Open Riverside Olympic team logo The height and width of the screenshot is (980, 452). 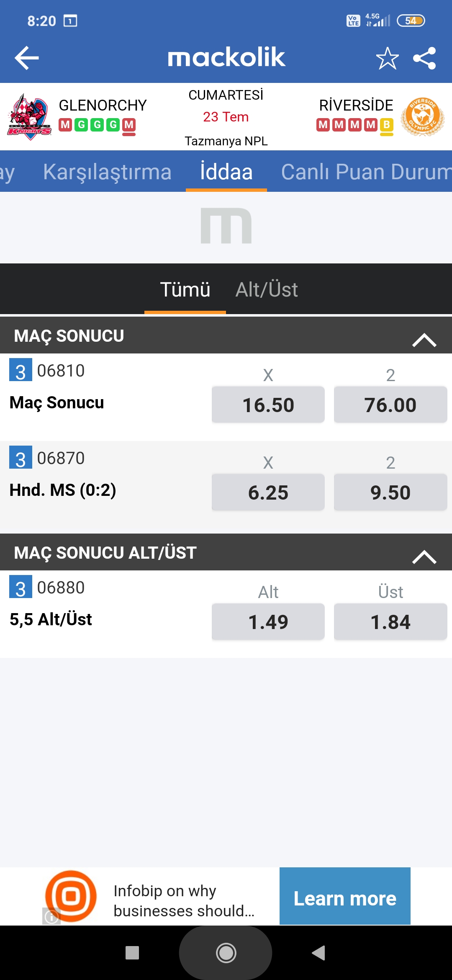pyautogui.click(x=423, y=117)
